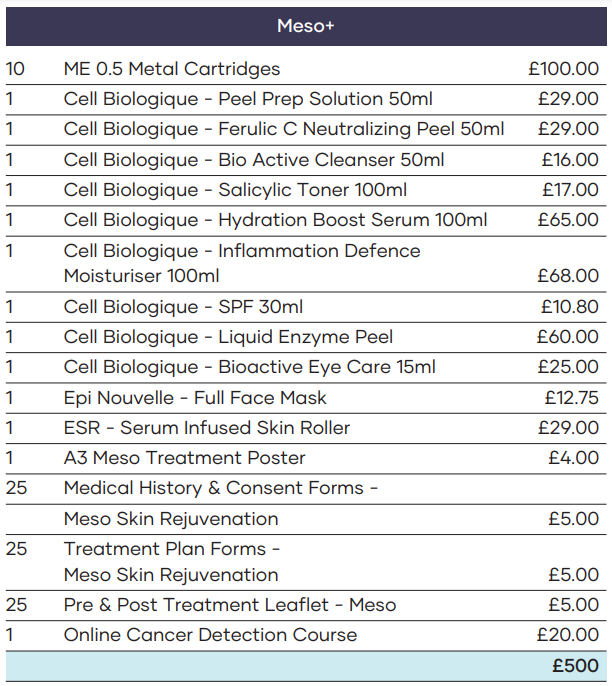The width and height of the screenshot is (612, 686).
Task: Click the Meso+ table header
Action: click(305, 27)
